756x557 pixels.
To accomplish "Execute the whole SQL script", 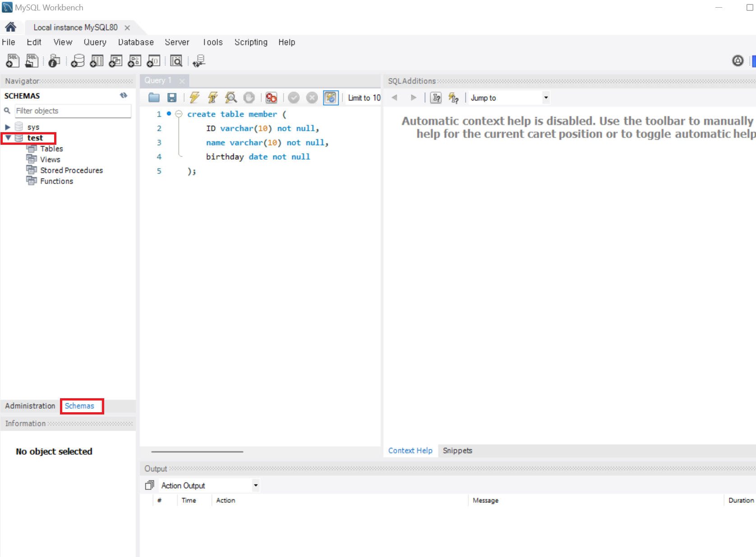I will click(x=194, y=97).
